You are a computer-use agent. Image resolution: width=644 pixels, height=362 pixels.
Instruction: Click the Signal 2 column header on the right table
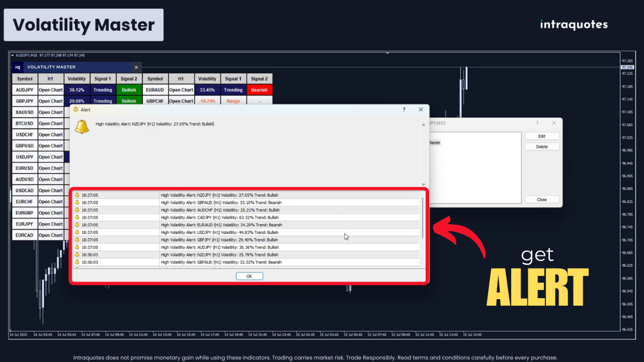(x=260, y=79)
